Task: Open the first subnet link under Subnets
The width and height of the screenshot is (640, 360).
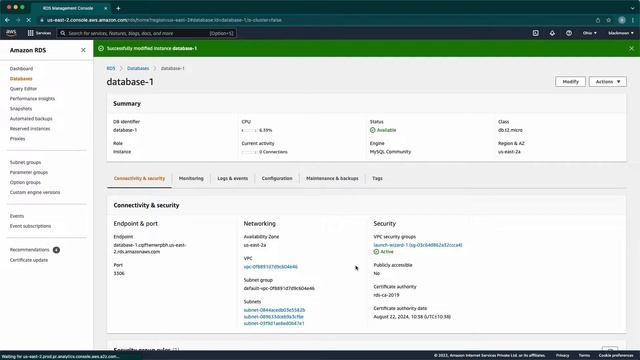Action: tap(274, 310)
